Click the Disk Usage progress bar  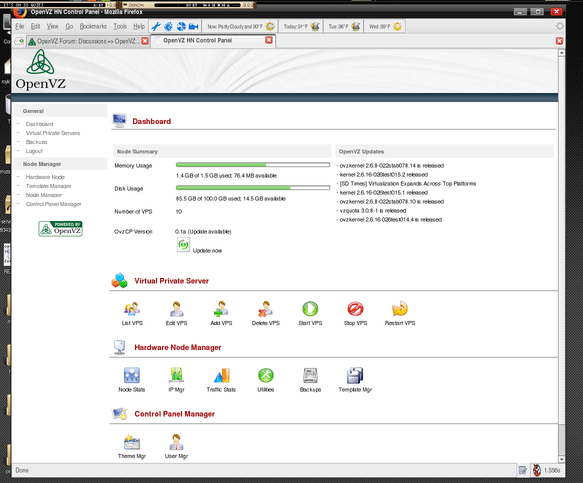coord(253,188)
